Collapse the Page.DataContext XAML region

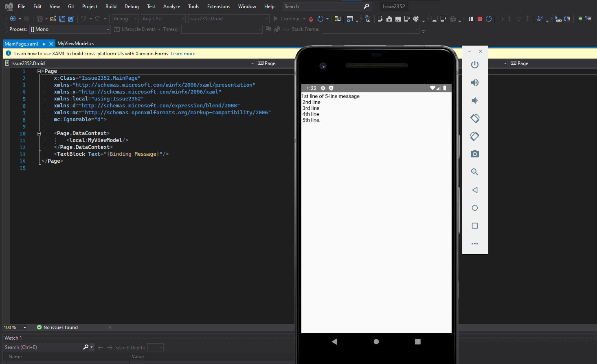tap(38, 133)
